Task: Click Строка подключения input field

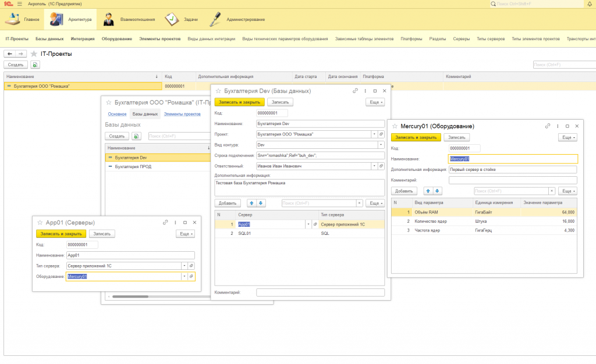Action: [320, 156]
